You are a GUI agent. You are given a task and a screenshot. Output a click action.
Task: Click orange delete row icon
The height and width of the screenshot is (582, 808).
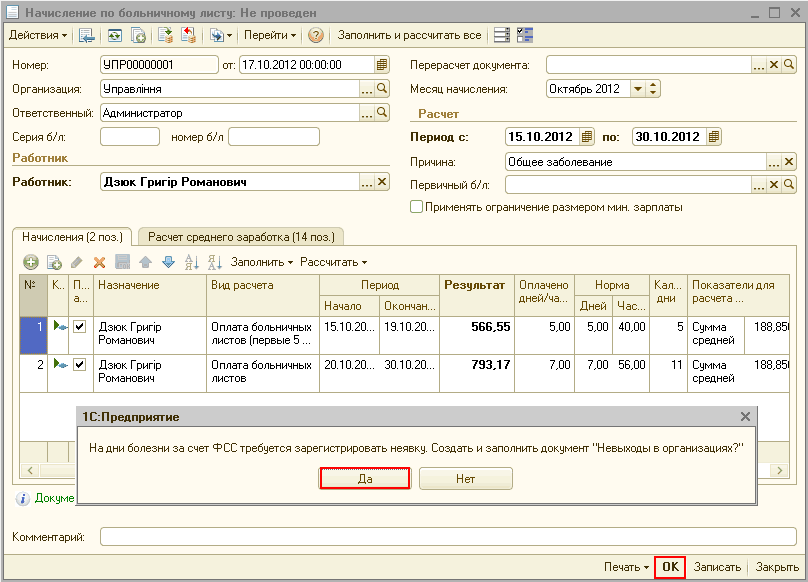(x=99, y=262)
